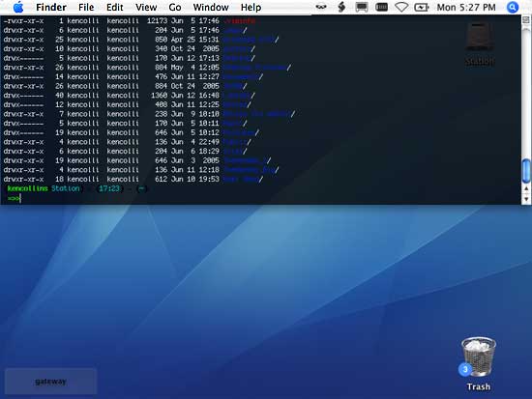The height and width of the screenshot is (399, 532).
Task: Open the Apple menu
Action: (18, 7)
